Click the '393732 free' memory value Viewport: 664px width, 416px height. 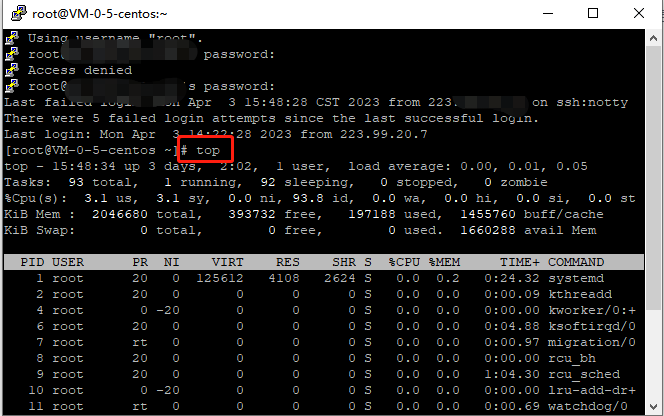point(272,214)
